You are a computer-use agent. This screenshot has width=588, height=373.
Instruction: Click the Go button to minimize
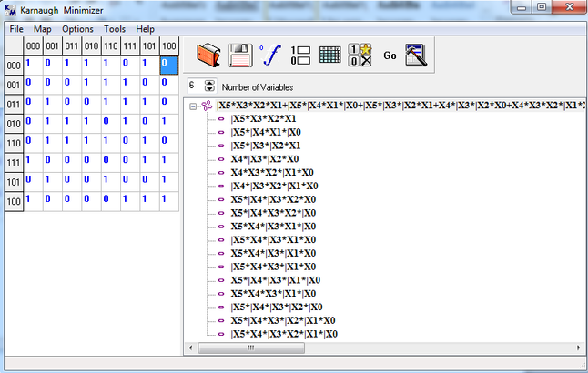(390, 55)
